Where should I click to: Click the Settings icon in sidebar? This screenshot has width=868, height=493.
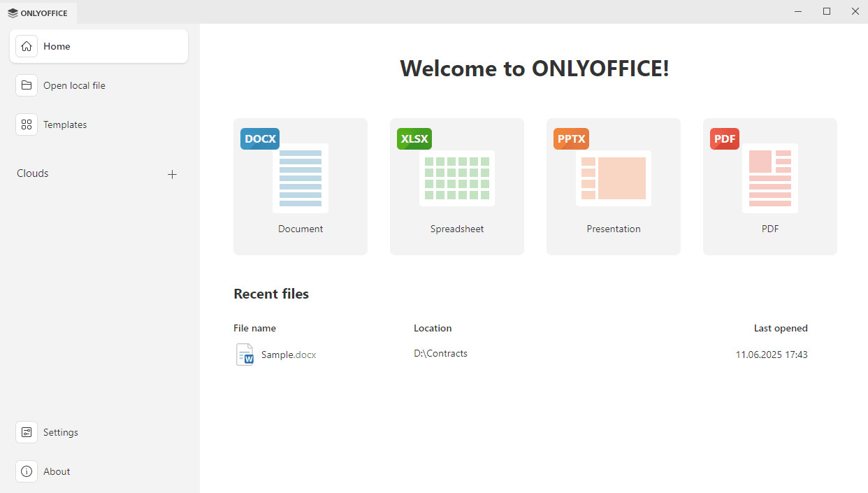[x=27, y=432]
